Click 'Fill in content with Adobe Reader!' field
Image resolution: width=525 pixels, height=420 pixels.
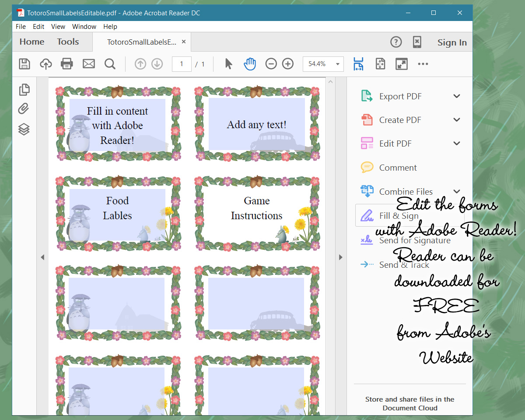117,125
